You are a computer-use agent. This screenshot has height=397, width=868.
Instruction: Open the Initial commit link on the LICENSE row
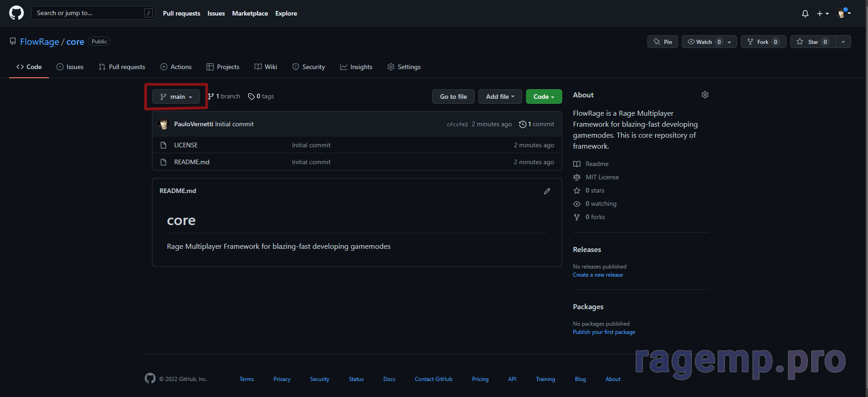point(311,145)
